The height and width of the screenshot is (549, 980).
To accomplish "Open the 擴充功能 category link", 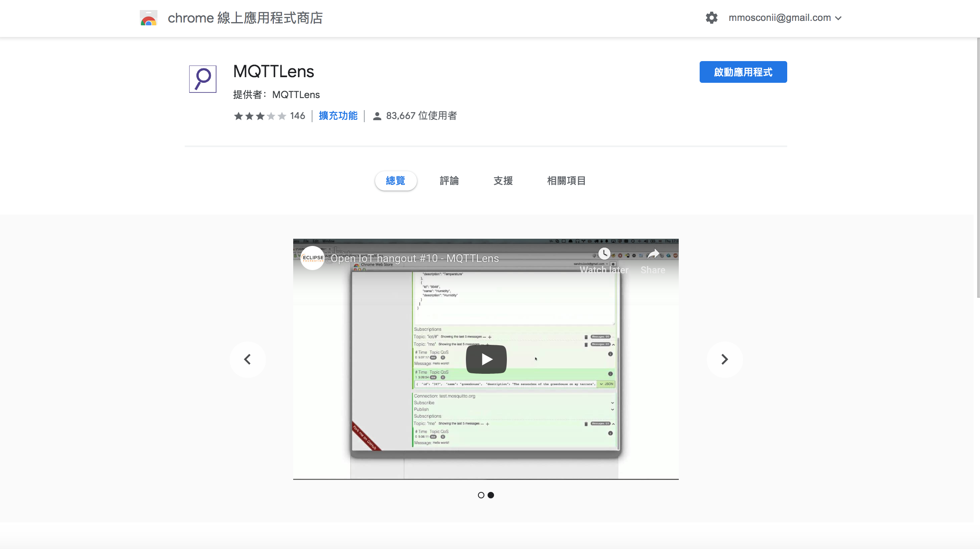I will click(338, 116).
